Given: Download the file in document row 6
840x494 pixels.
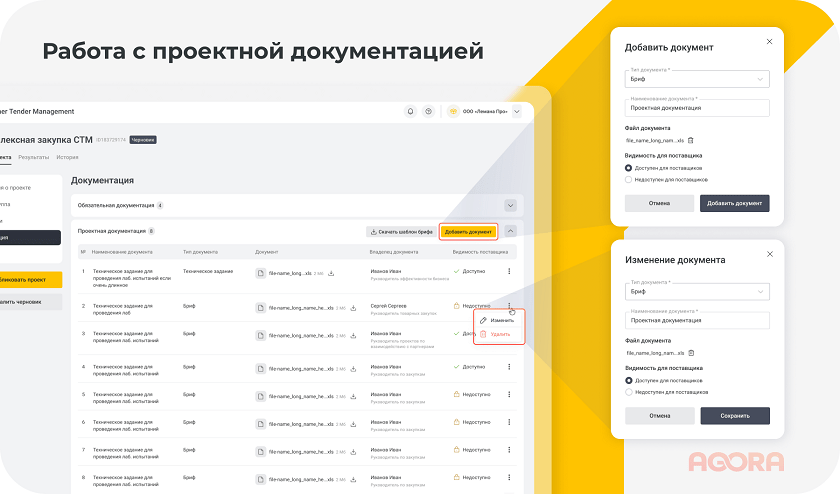Looking at the screenshot, I should click(353, 424).
